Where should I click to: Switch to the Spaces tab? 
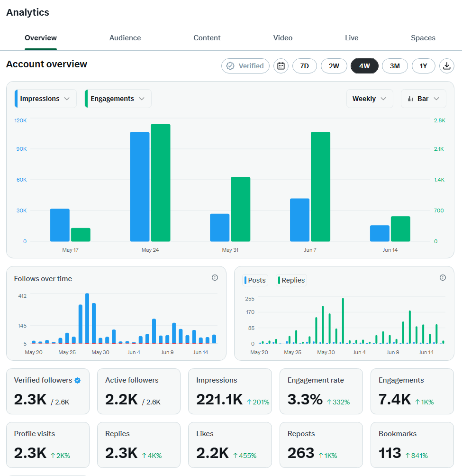click(x=423, y=38)
